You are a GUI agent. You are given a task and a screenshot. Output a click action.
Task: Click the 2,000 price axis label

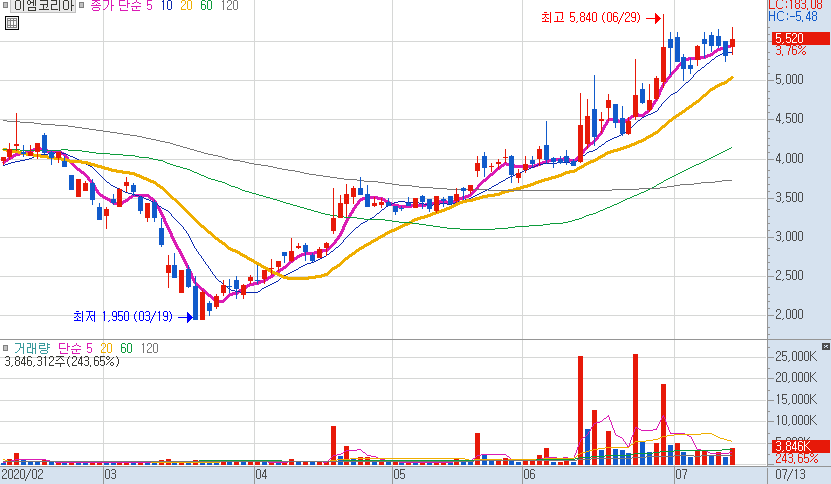[790, 315]
